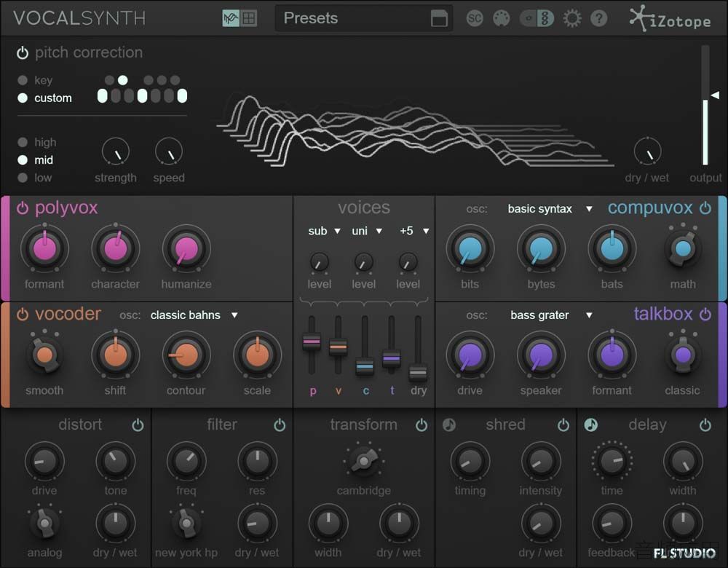The width and height of the screenshot is (728, 568).
Task: Click the pitch correction speed knob
Action: click(x=169, y=151)
